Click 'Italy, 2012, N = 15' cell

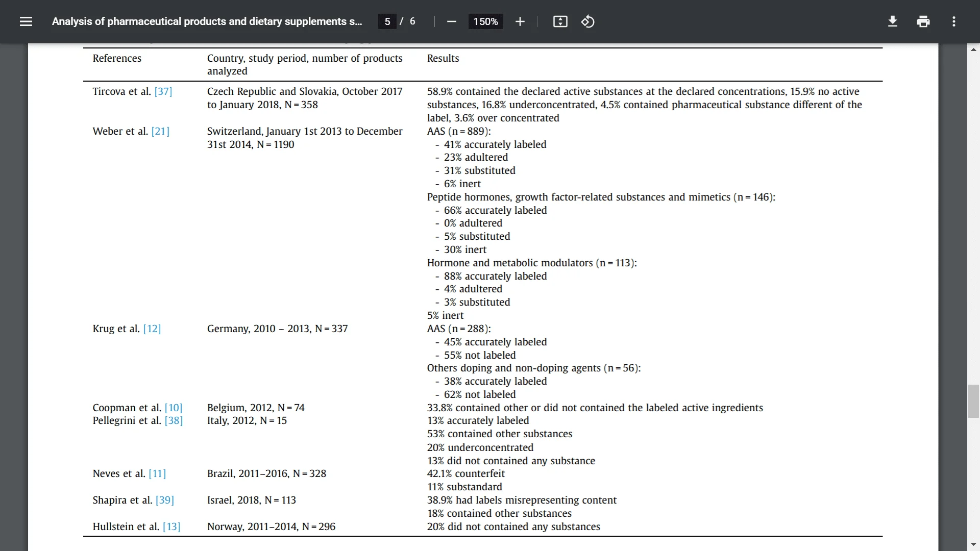(x=247, y=420)
